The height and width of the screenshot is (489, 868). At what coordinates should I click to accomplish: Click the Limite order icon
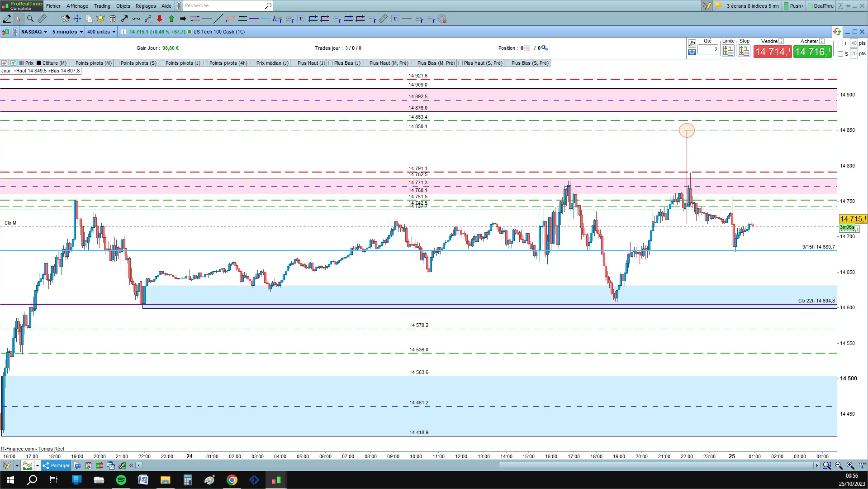pyautogui.click(x=728, y=51)
